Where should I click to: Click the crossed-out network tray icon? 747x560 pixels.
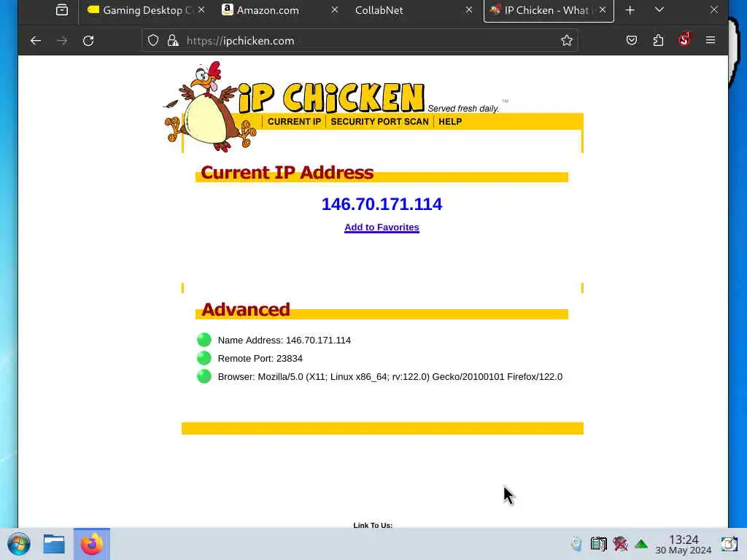point(620,544)
